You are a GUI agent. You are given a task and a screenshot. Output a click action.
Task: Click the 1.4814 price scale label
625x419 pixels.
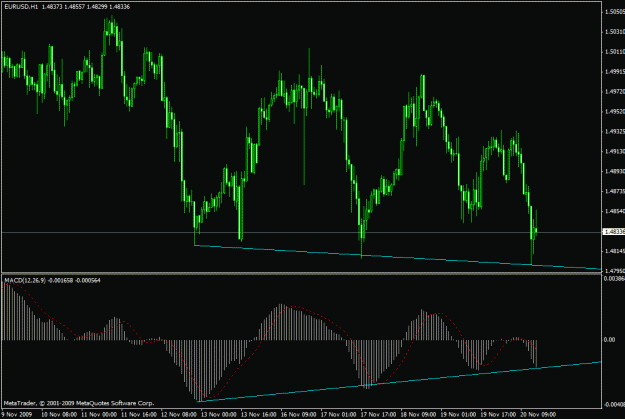615,251
